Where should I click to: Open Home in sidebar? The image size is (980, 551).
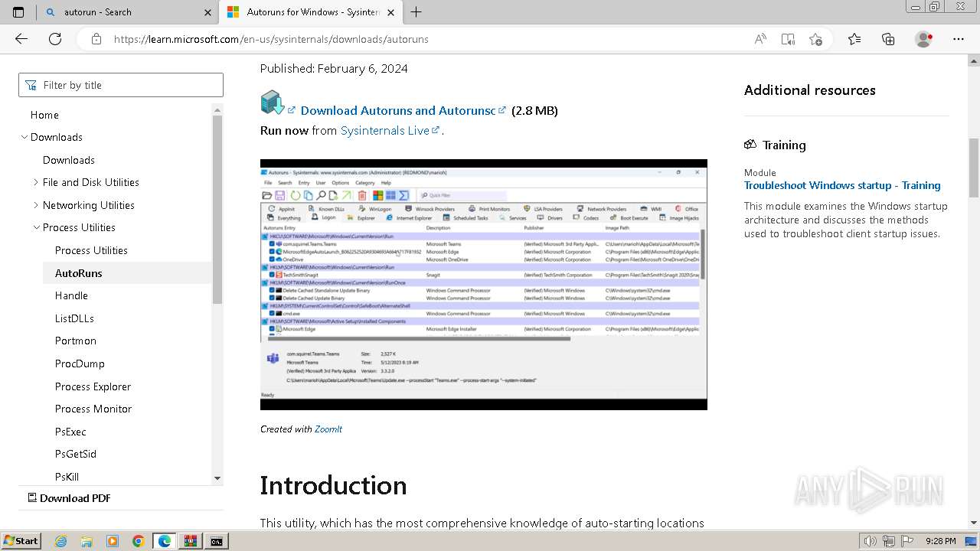click(44, 115)
